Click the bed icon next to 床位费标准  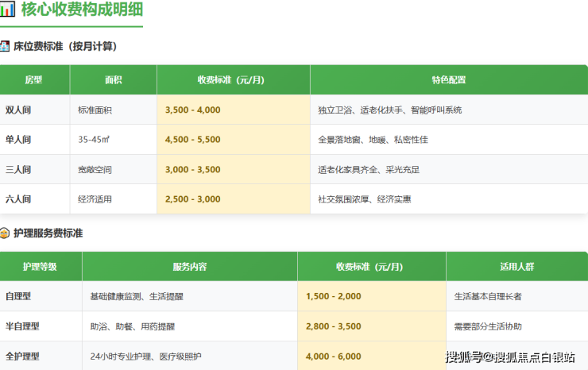tap(6, 46)
